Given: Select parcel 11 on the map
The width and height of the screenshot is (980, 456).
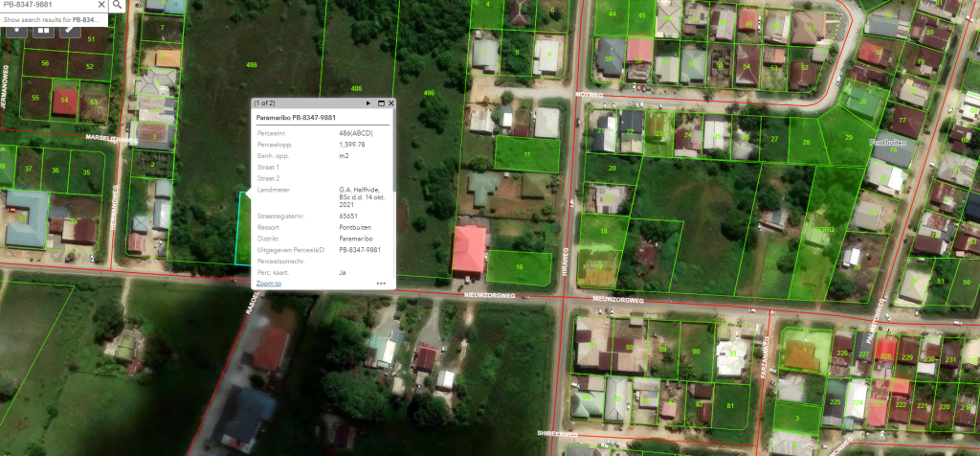Looking at the screenshot, I should click(527, 153).
